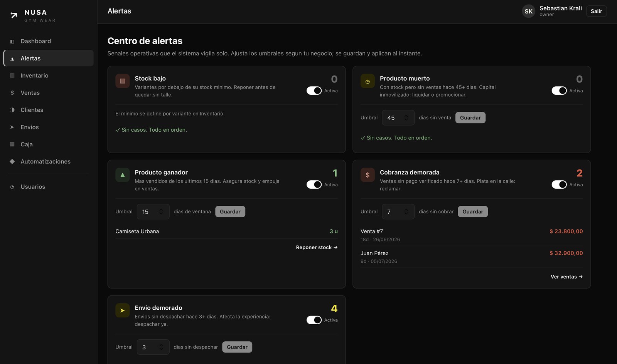
Task: Click the Producto muerto clock icon
Action: 368,81
